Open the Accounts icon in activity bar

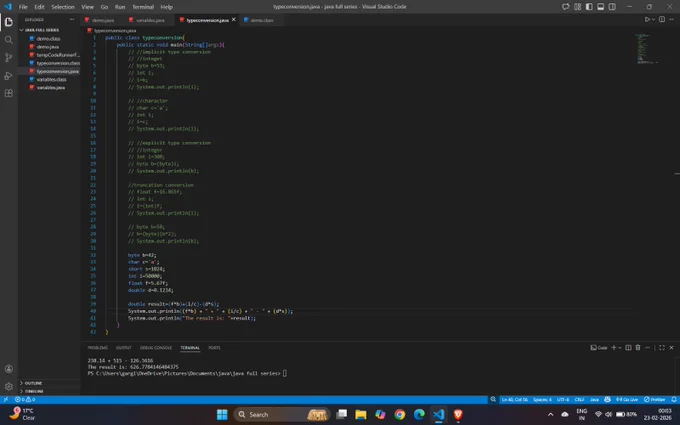[x=9, y=369]
